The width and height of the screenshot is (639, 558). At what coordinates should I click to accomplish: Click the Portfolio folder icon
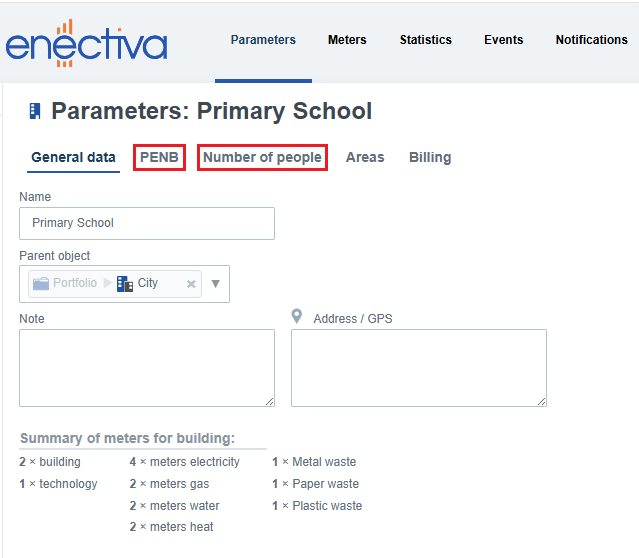coord(41,284)
